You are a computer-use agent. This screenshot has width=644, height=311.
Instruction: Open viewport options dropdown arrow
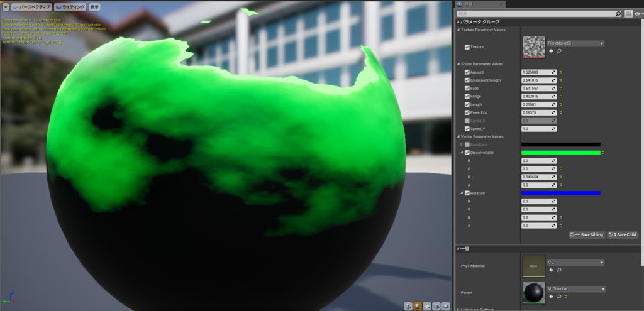[6, 7]
